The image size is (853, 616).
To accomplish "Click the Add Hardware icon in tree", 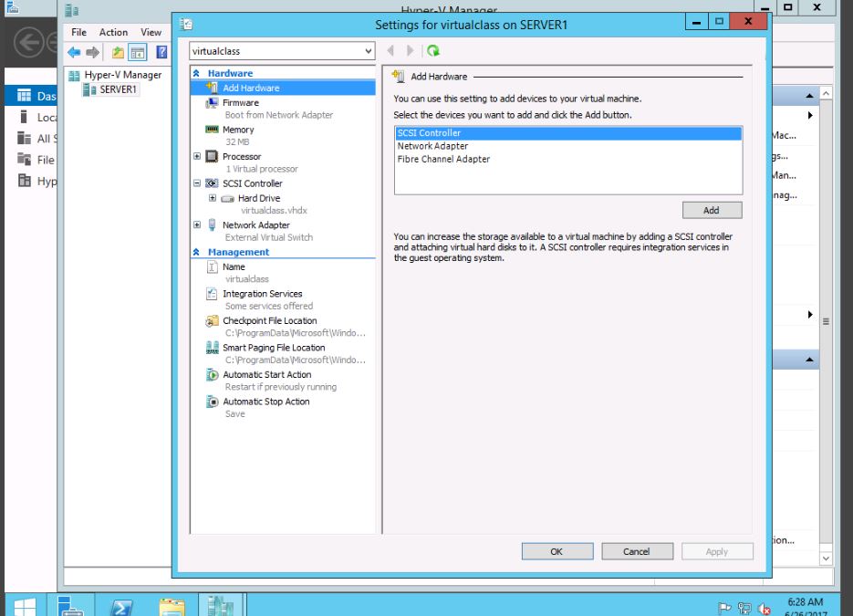I will click(212, 88).
